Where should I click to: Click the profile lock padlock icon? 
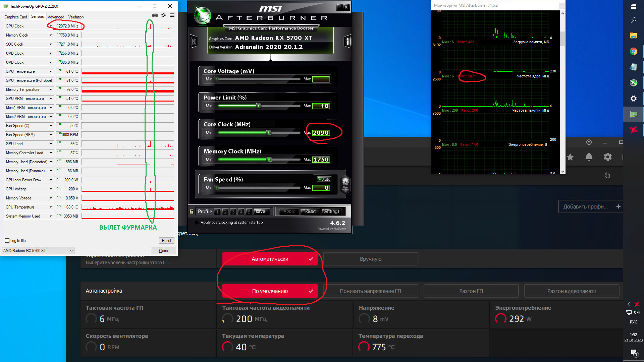(192, 211)
